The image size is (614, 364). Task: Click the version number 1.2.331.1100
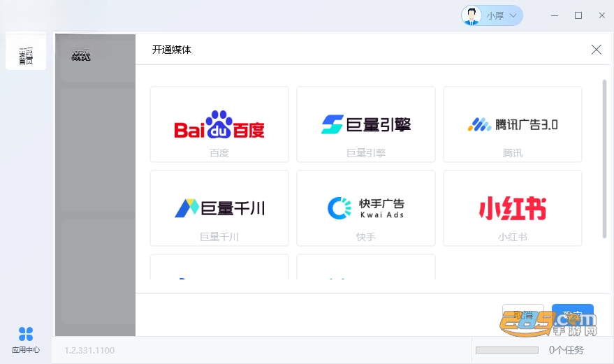[89, 350]
